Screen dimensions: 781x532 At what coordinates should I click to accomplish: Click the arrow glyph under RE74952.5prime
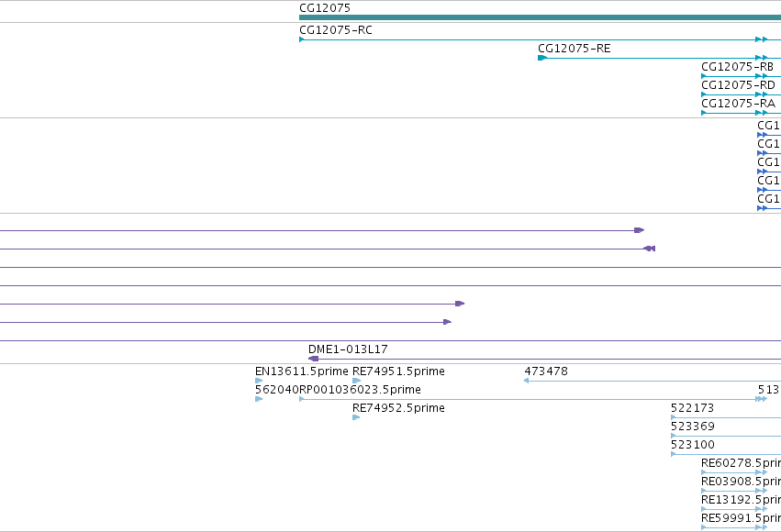click(x=356, y=417)
